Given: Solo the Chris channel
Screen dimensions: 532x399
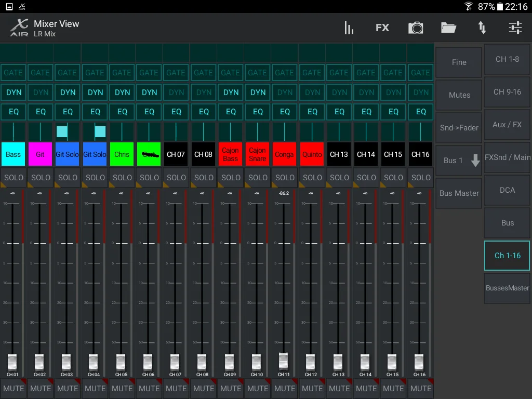Looking at the screenshot, I should pyautogui.click(x=122, y=178).
